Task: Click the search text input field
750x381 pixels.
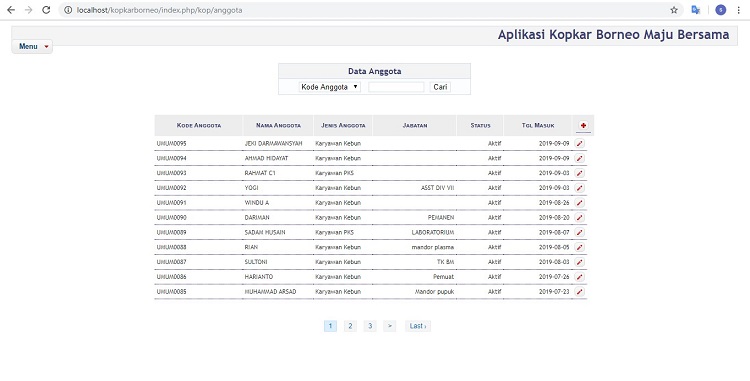Action: [396, 87]
